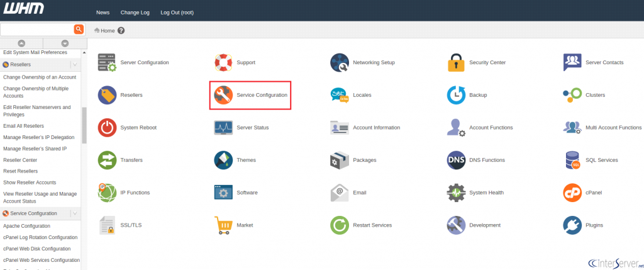Image resolution: width=644 pixels, height=270 pixels.
Task: Open the Restart Services icon
Action: (x=340, y=225)
